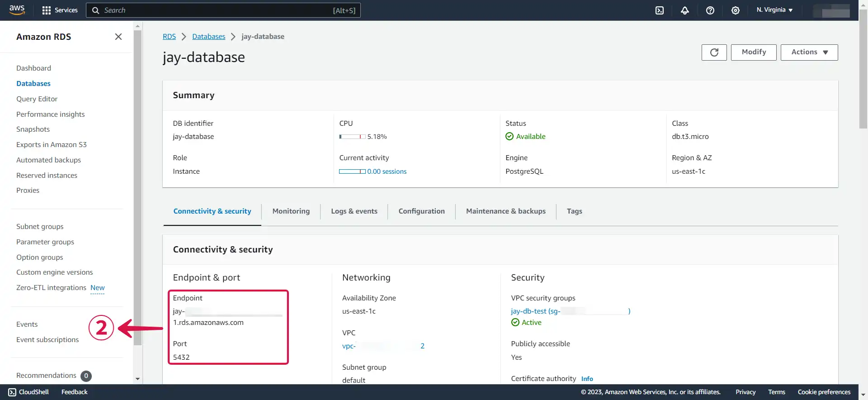Open Cookie preferences
Image resolution: width=868 pixels, height=400 pixels.
[824, 392]
